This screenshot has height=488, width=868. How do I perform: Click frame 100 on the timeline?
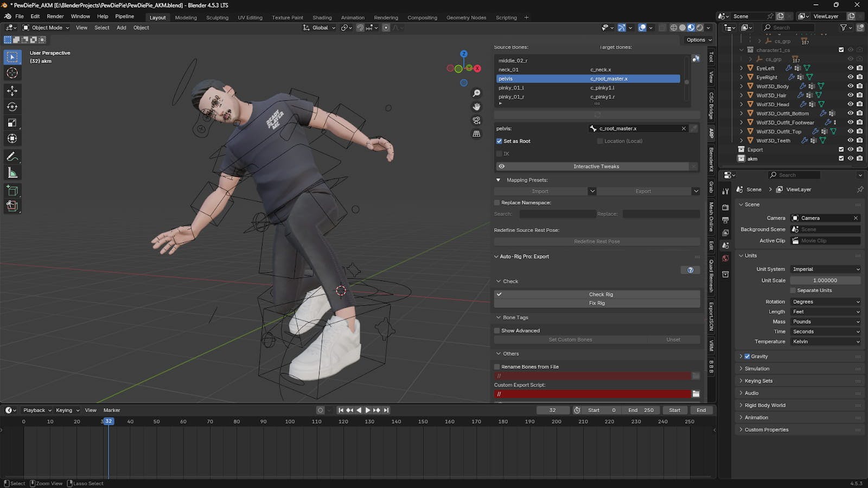(290, 422)
